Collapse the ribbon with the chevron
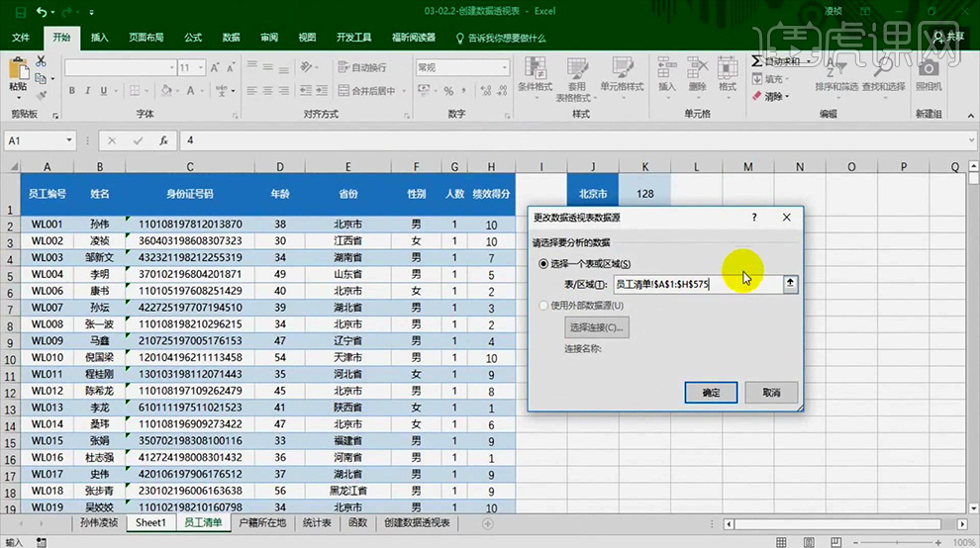The image size is (980, 548). (971, 116)
